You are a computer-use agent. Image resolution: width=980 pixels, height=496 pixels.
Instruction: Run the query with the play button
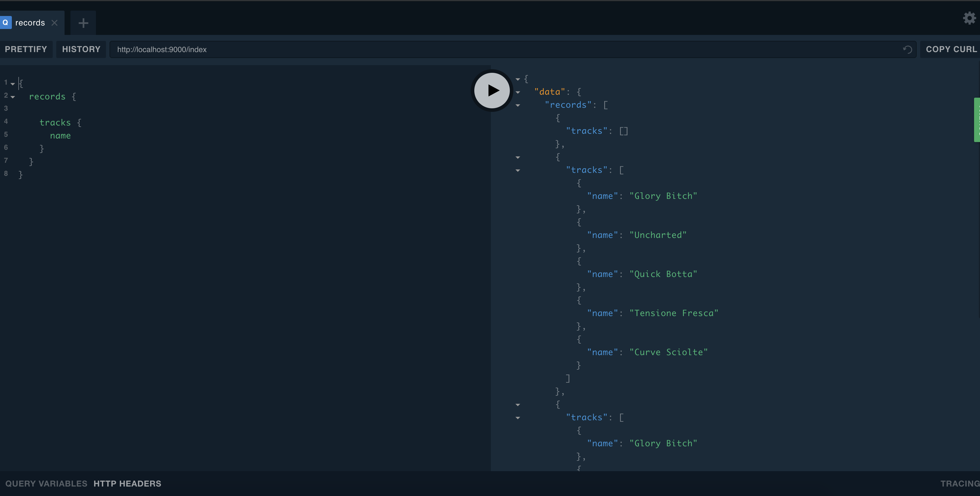pyautogui.click(x=492, y=91)
